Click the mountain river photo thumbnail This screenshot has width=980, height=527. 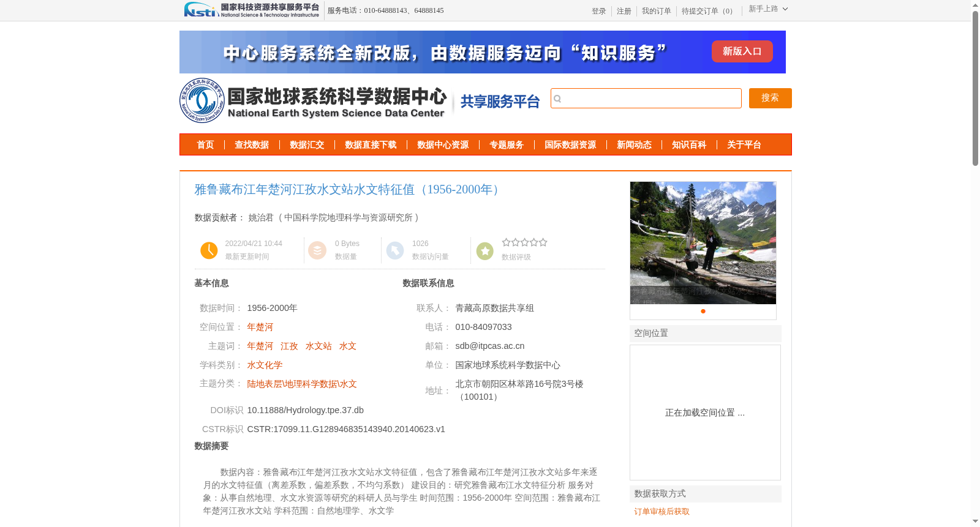(703, 243)
